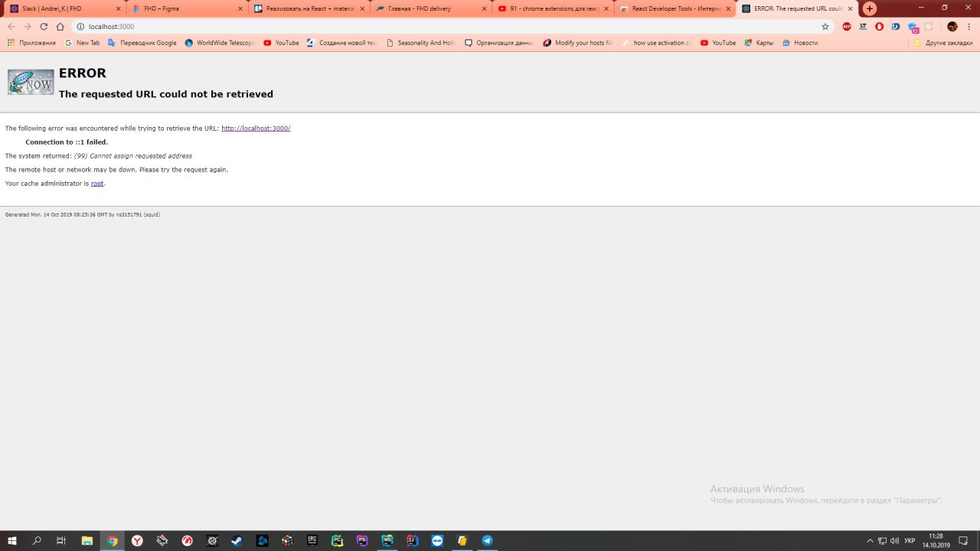The image size is (980, 551).
Task: Close the Slack tab
Action: (116, 8)
